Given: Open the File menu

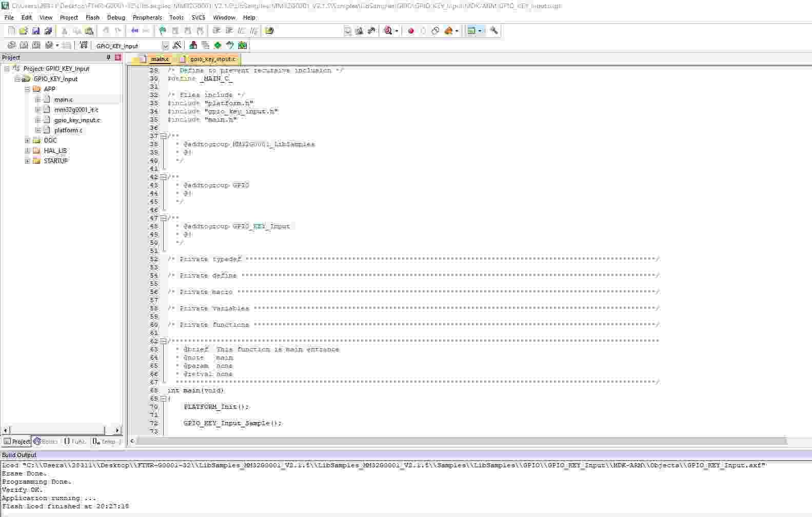Looking at the screenshot, I should pos(9,17).
